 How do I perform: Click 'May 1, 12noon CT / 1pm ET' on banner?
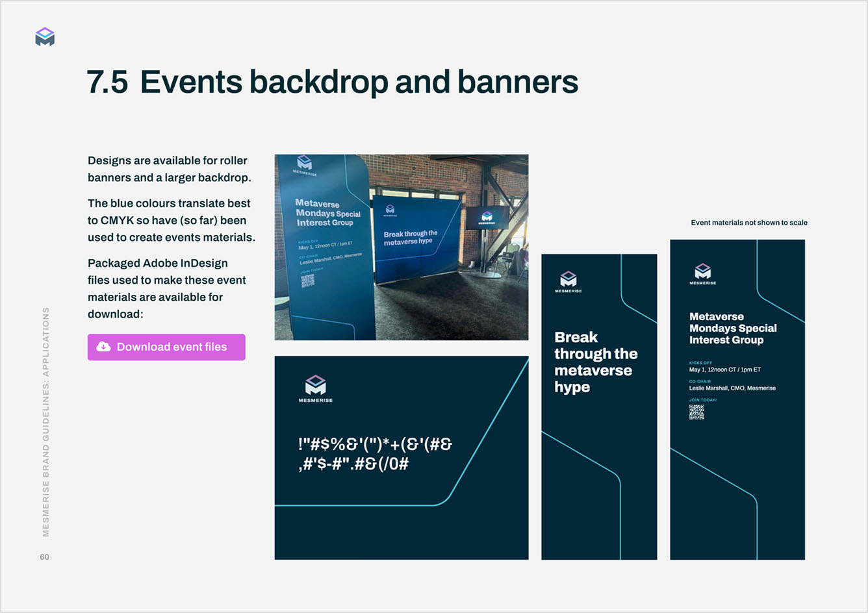click(x=725, y=369)
